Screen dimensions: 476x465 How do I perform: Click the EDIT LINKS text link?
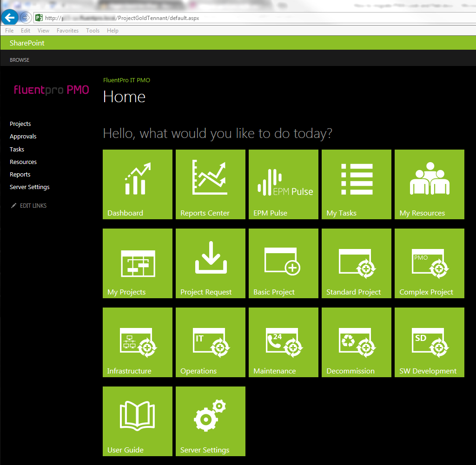pyautogui.click(x=33, y=206)
